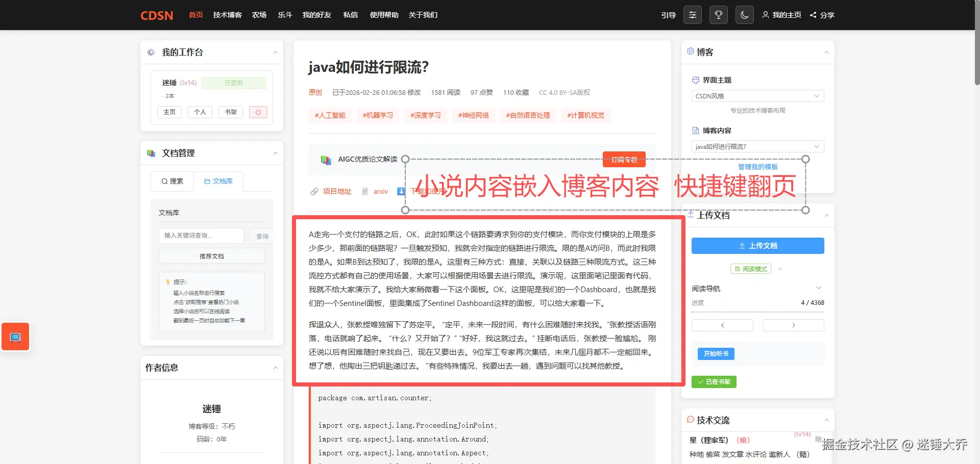Open 农场 in the navigation bar

pos(259,15)
